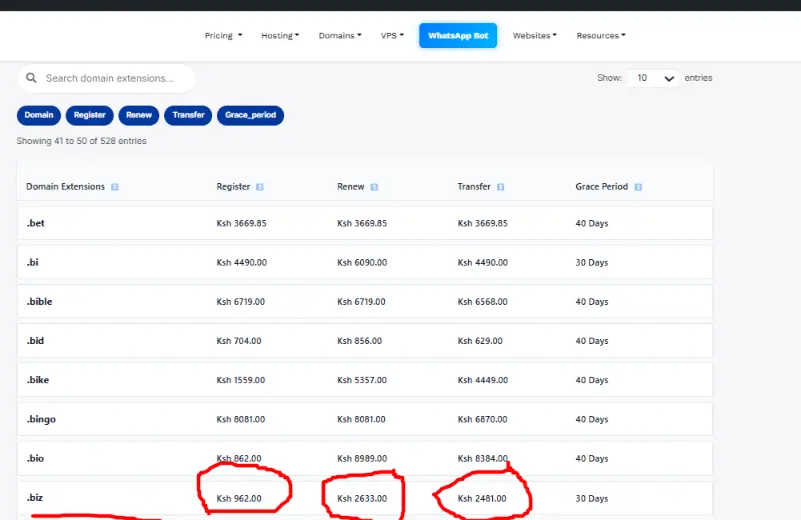Click the Ksh 8384.00 transfer price
The image size is (801, 520).
482,459
